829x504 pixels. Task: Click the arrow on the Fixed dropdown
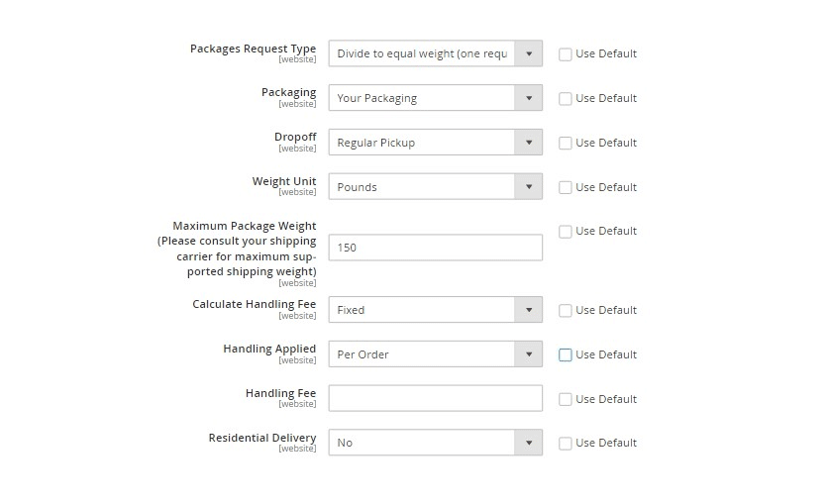[x=528, y=310]
